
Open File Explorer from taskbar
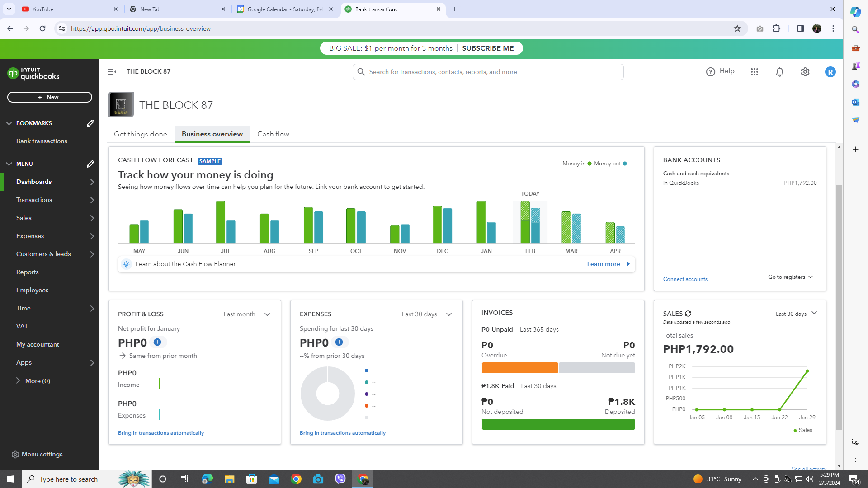tap(229, 479)
